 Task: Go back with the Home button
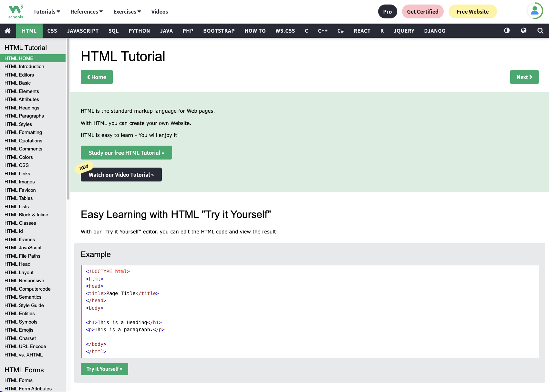coord(97,77)
